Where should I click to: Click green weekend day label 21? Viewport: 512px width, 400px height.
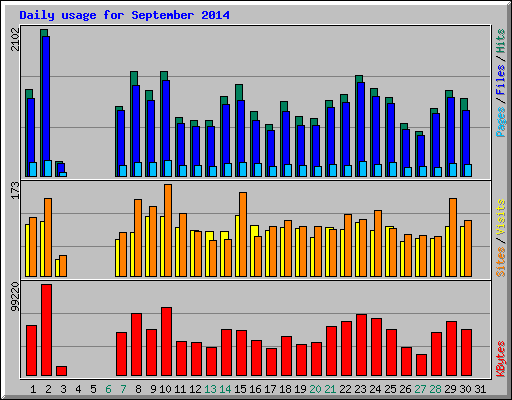330,389
